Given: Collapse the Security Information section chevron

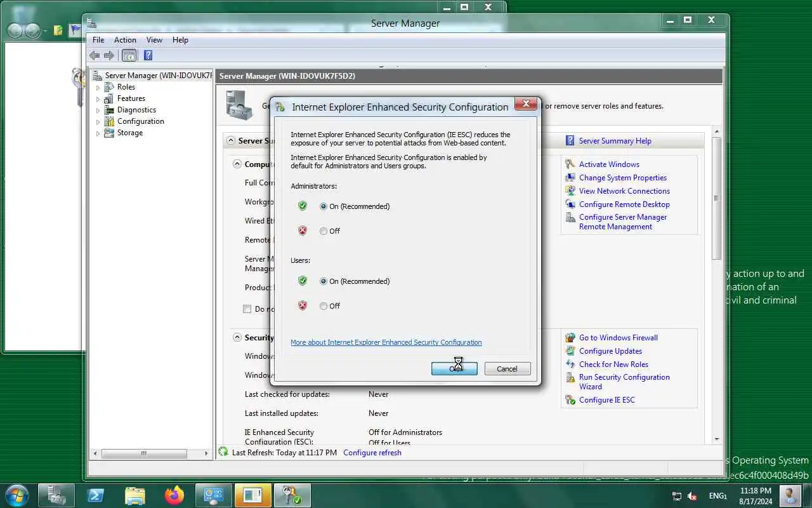Looking at the screenshot, I should (x=237, y=337).
